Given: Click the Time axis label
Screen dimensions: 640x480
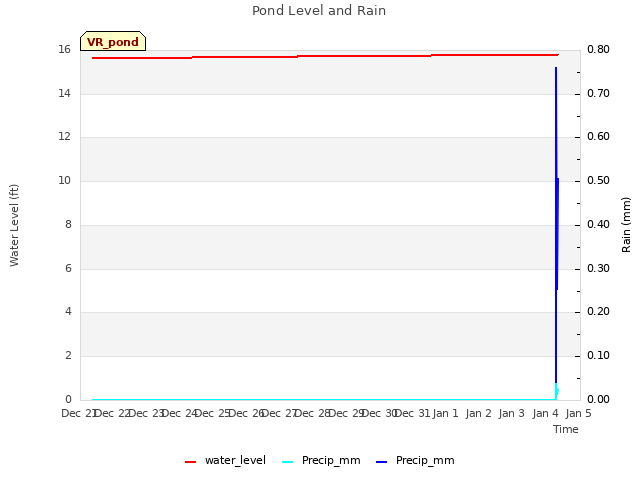Looking at the screenshot, I should click(x=566, y=429).
